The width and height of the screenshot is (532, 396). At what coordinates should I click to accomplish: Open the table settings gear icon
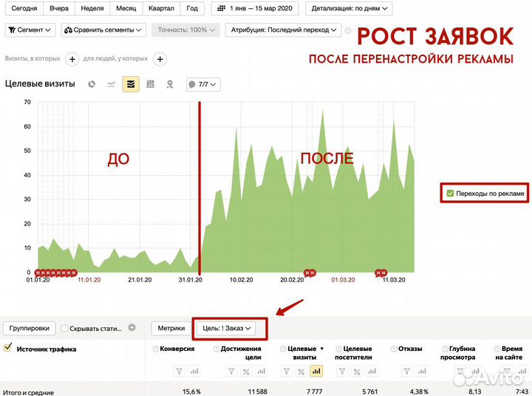pyautogui.click(x=132, y=327)
